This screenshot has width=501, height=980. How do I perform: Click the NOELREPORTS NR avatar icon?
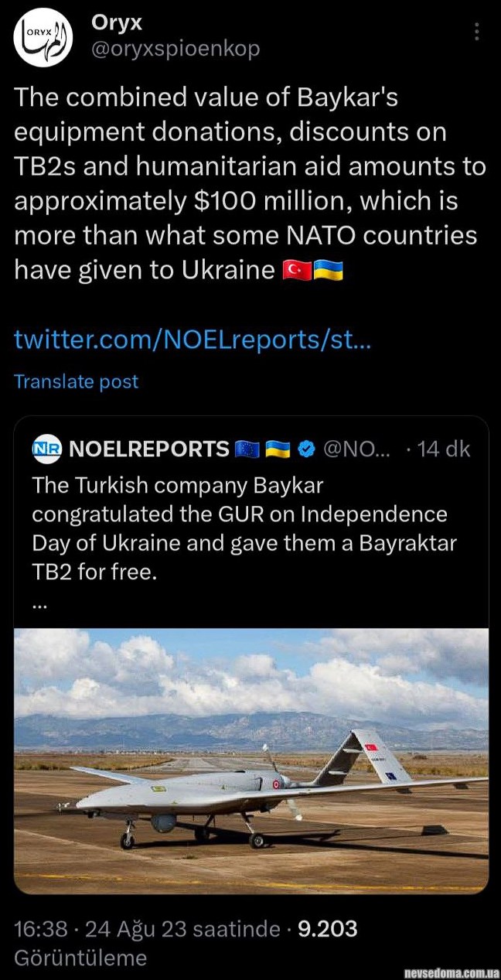point(47,449)
